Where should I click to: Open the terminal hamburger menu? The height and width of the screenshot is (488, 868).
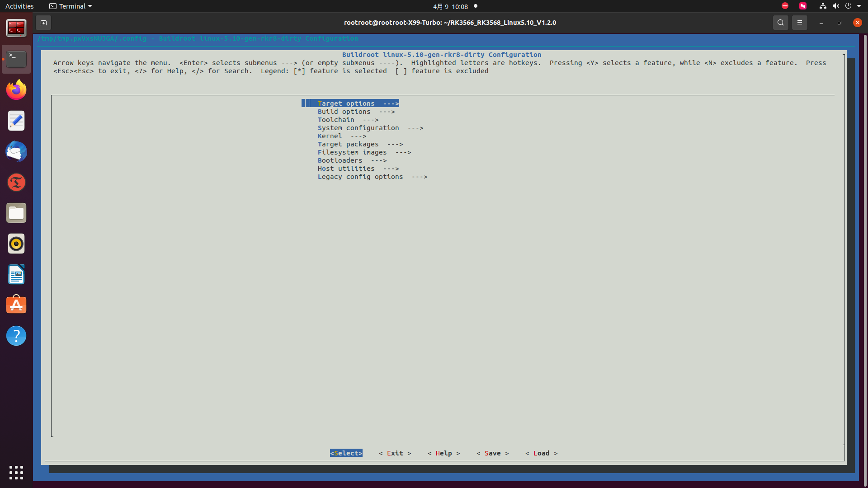[799, 23]
